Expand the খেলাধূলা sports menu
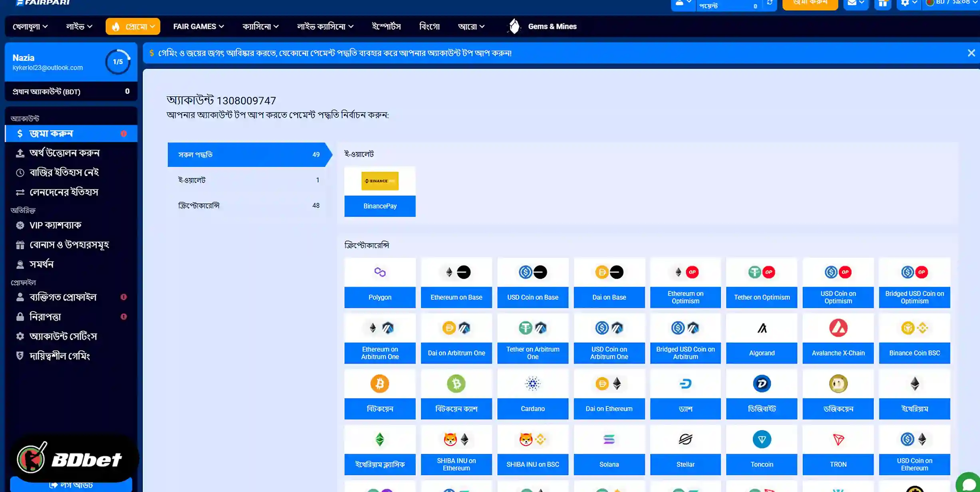Screen dimensions: 980x492 [30, 26]
